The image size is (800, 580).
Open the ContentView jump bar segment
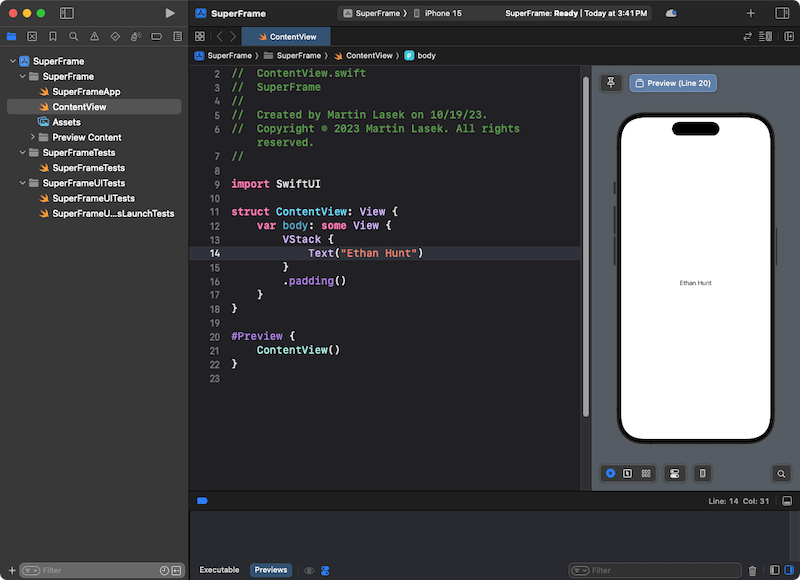tap(363, 56)
